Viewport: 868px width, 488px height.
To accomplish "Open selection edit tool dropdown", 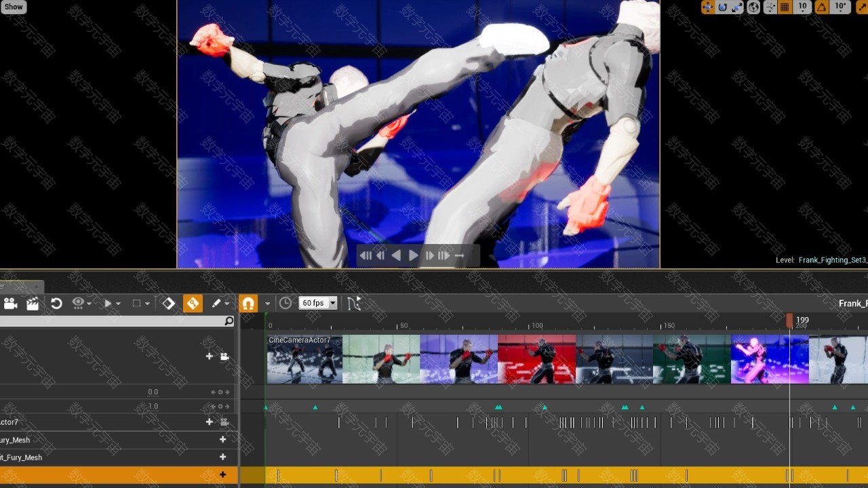I will pos(141,304).
